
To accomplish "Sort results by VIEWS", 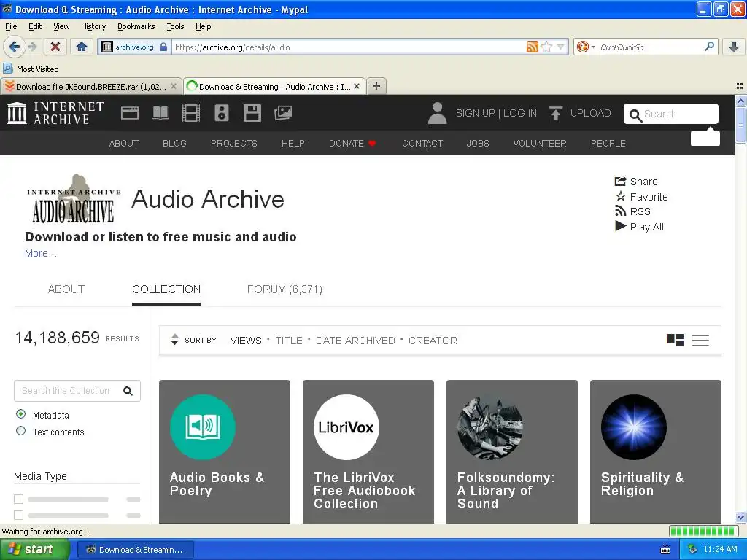I will [246, 341].
